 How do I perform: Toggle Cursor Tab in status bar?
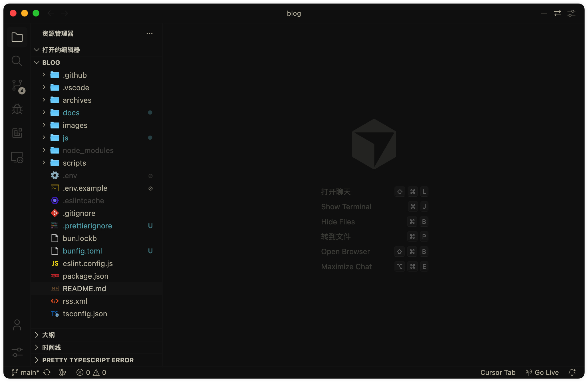pos(498,372)
